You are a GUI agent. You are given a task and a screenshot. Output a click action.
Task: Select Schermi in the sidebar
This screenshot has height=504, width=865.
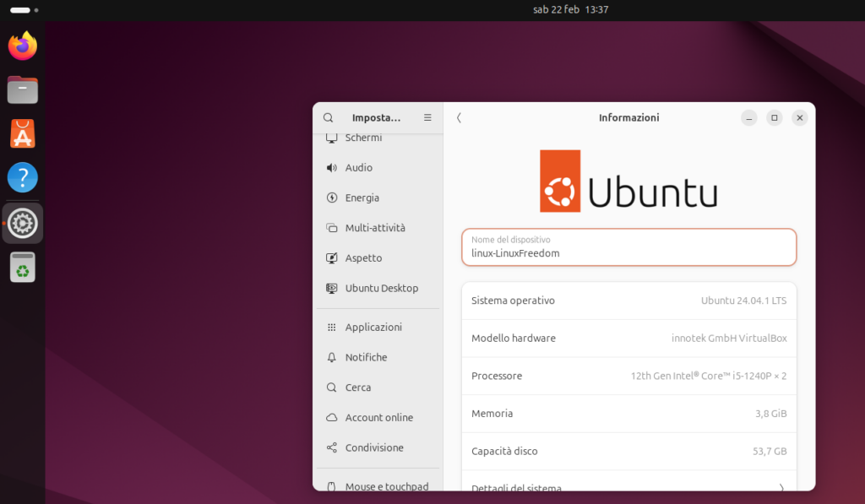pos(332,138)
